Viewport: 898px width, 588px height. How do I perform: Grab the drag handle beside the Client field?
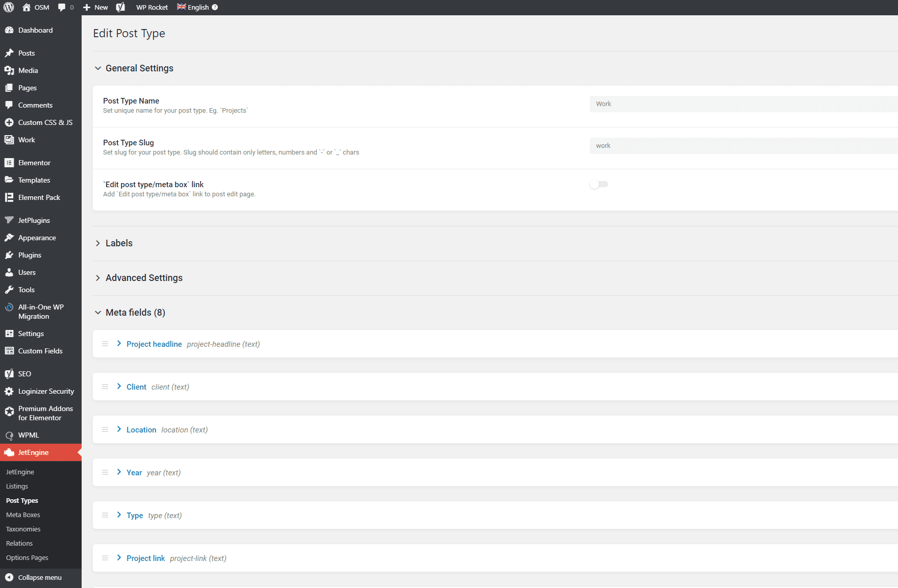point(105,387)
